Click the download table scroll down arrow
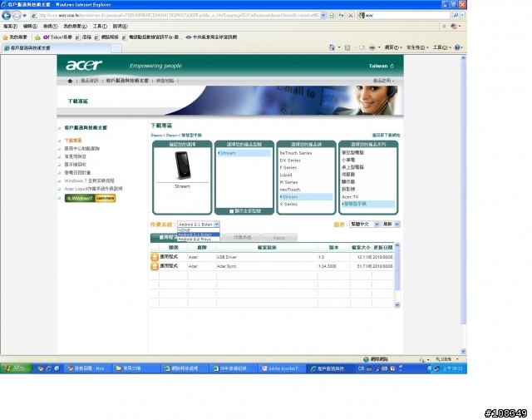This screenshot has width=532, height=420. point(397,305)
